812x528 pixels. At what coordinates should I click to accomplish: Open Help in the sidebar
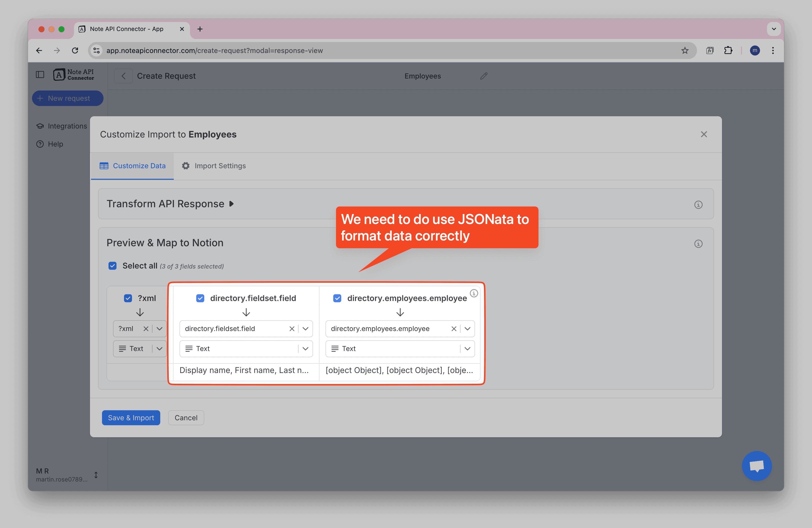pyautogui.click(x=50, y=144)
